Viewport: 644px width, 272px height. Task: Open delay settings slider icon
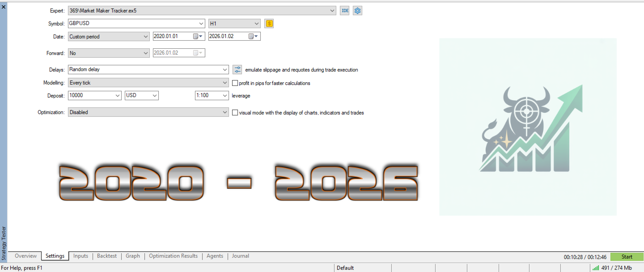tap(237, 69)
